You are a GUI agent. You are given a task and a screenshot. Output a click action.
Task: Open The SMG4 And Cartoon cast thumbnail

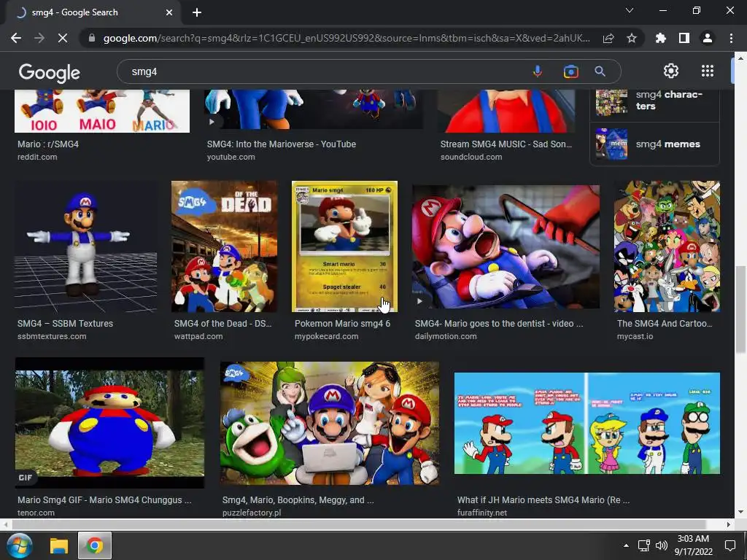click(x=667, y=246)
